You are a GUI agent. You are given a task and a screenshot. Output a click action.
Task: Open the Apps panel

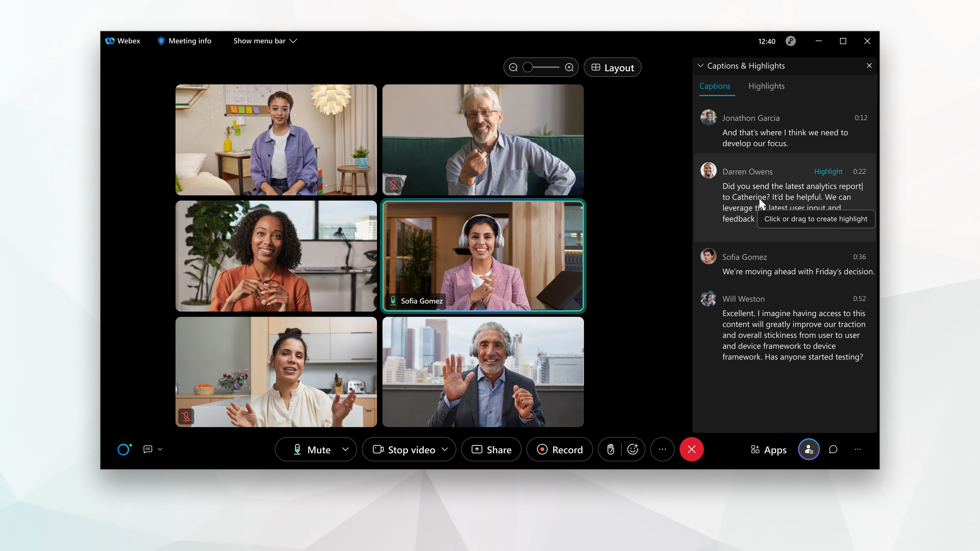point(768,449)
